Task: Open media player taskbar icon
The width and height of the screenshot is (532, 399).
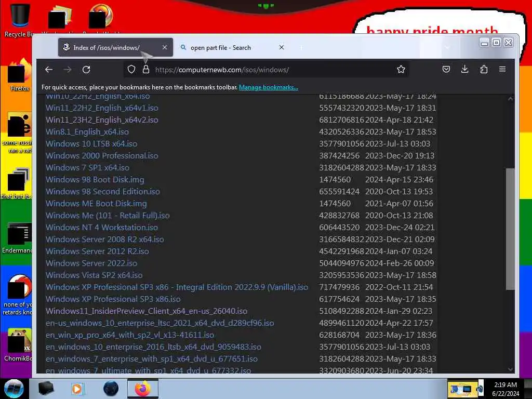Action: (77, 389)
